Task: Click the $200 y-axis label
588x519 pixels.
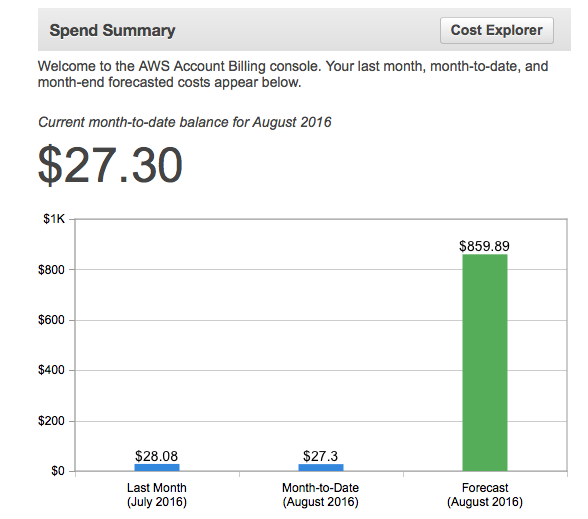Action: pos(51,421)
